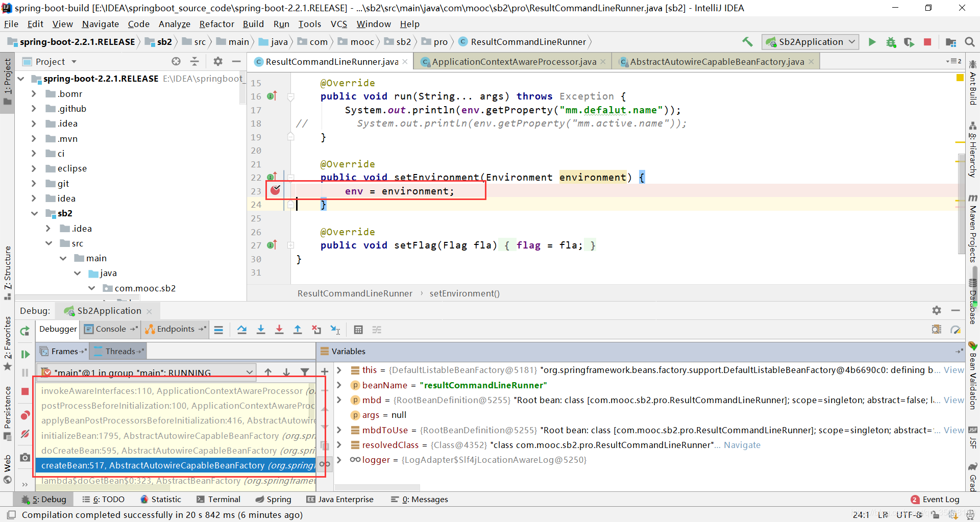Resume program in the debug sidebar
Viewport: 980px width, 522px height.
pos(24,354)
